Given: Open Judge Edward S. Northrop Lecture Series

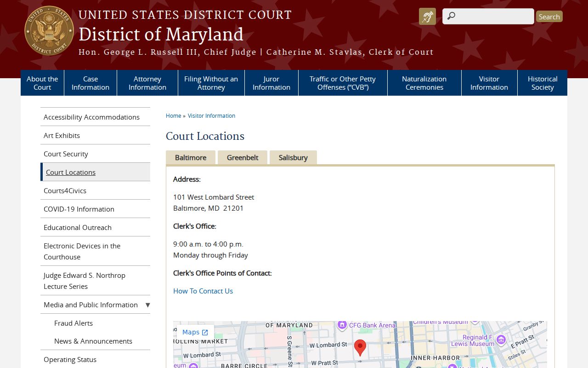Looking at the screenshot, I should coord(95,281).
